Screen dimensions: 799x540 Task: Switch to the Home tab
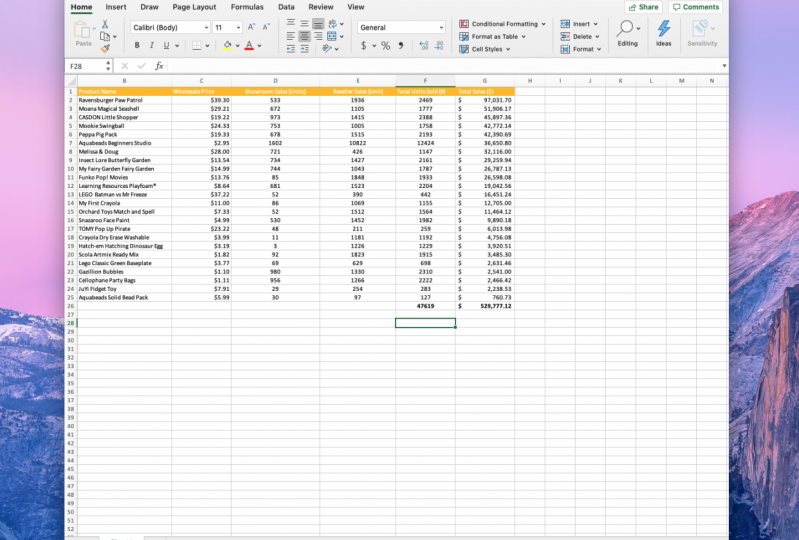tap(82, 7)
